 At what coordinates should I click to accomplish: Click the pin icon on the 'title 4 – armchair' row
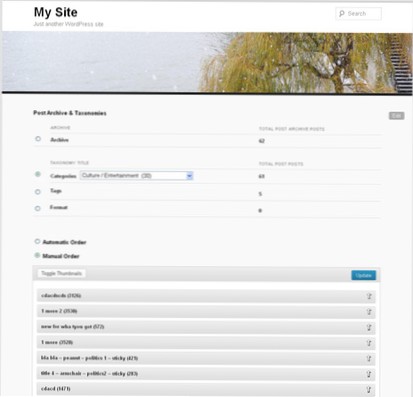[369, 374]
